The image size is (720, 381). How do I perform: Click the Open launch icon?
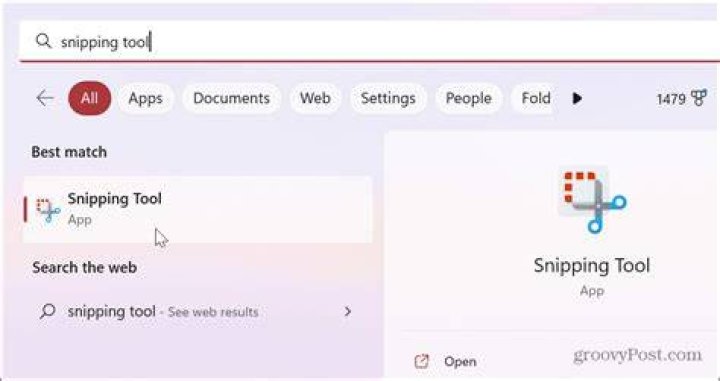pos(421,362)
